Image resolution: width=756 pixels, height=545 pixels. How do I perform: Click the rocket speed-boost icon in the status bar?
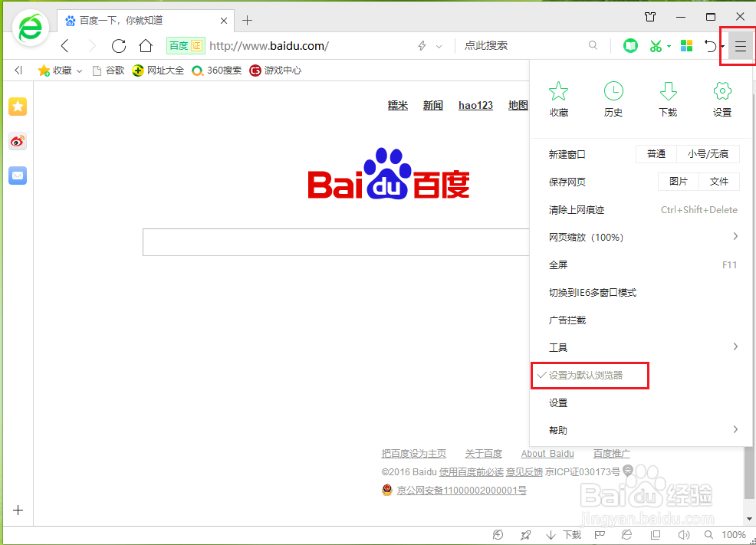[527, 534]
